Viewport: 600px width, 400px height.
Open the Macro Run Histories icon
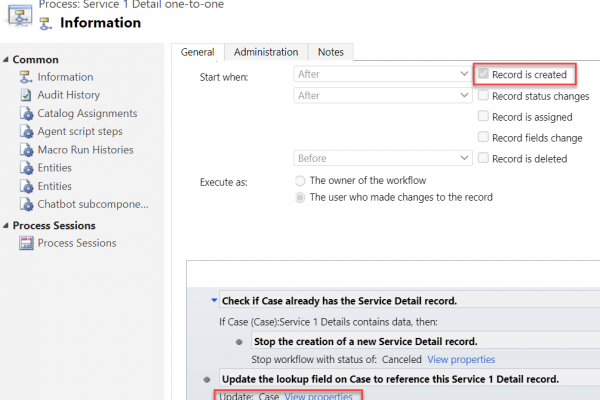(26, 150)
